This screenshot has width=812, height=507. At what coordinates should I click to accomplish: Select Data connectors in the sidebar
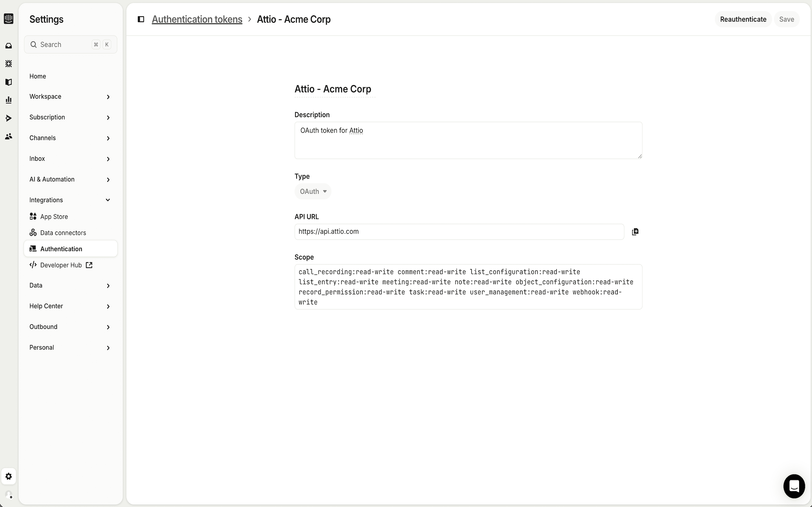[x=63, y=233]
